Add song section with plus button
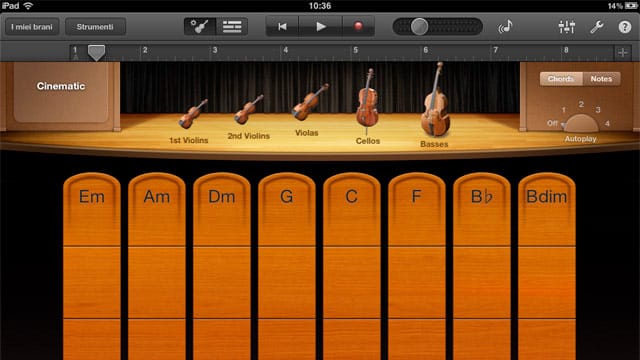 [x=623, y=52]
